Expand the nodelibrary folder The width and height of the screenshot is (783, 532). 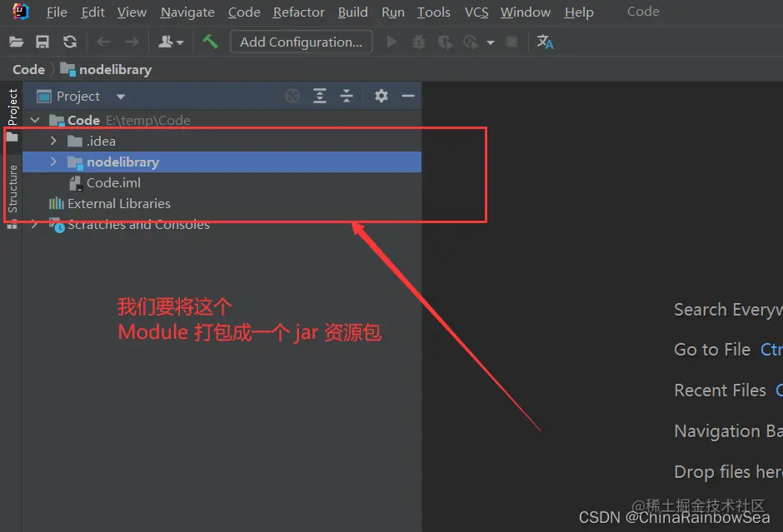click(x=53, y=162)
